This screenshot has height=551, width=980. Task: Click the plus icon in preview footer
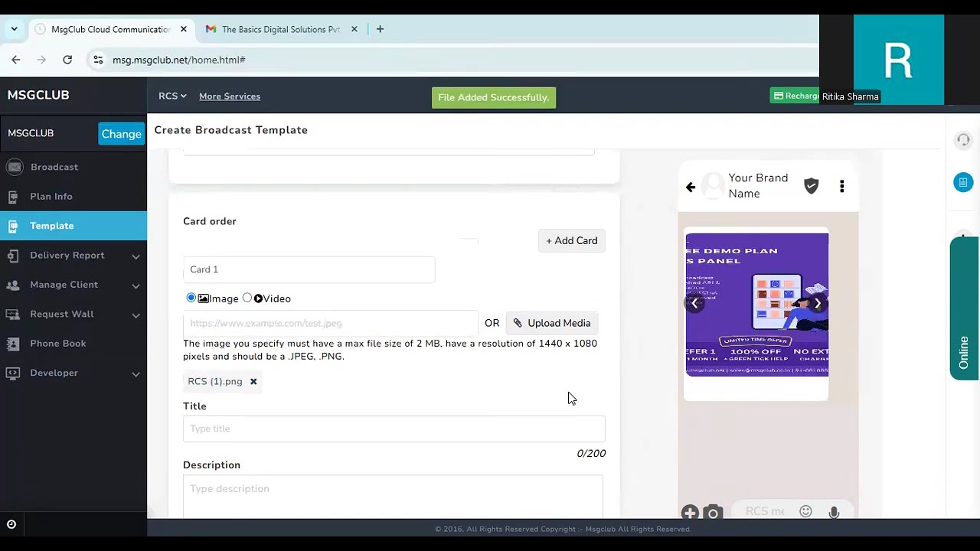click(x=690, y=512)
